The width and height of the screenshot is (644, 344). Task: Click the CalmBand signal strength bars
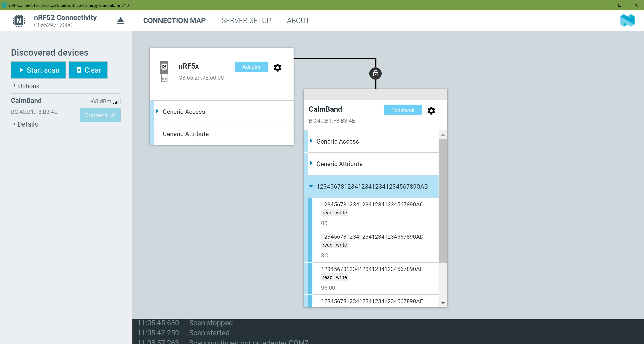117,101
